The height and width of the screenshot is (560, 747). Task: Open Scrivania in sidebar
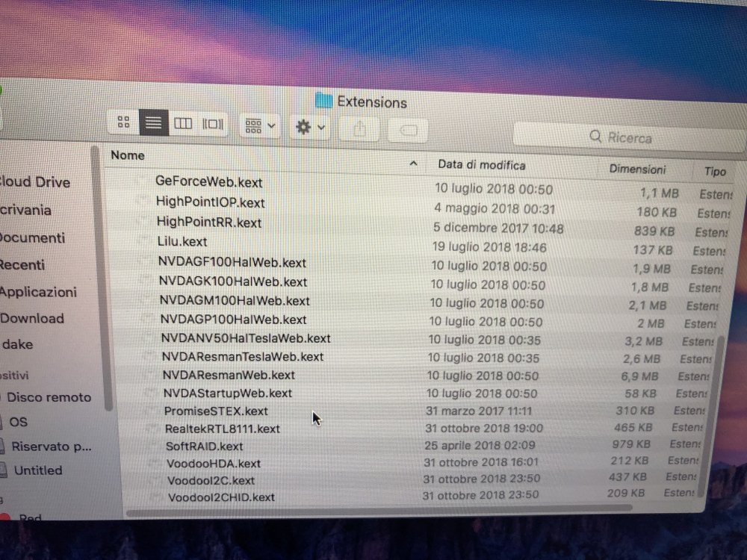click(25, 210)
